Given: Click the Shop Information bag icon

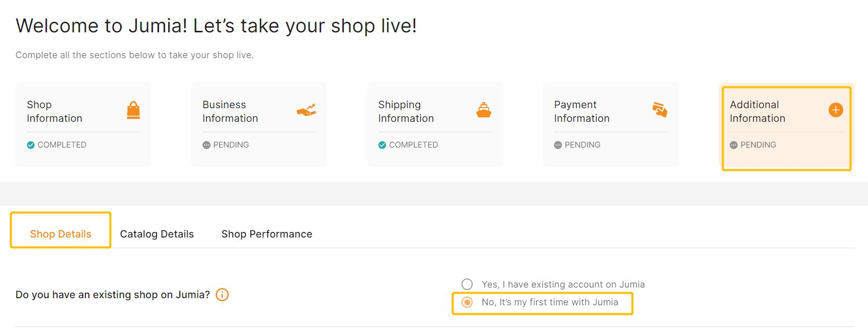Looking at the screenshot, I should pyautogui.click(x=133, y=111).
